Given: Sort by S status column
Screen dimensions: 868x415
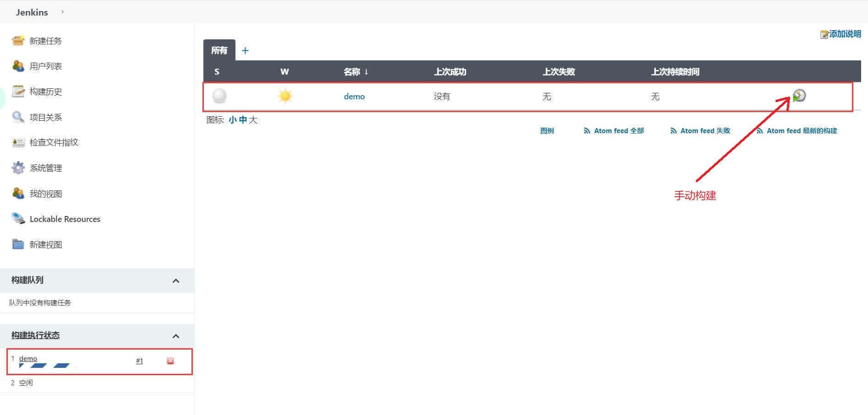Looking at the screenshot, I should [217, 72].
